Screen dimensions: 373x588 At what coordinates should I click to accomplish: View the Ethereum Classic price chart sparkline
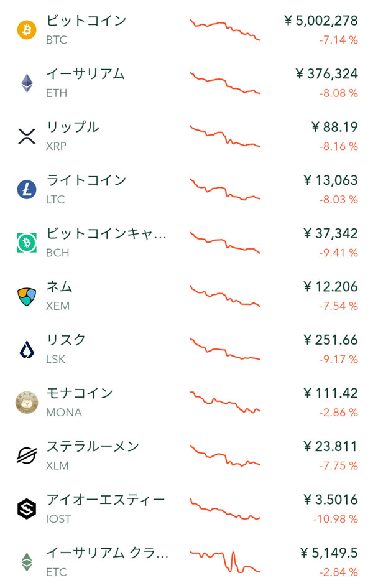(x=225, y=562)
